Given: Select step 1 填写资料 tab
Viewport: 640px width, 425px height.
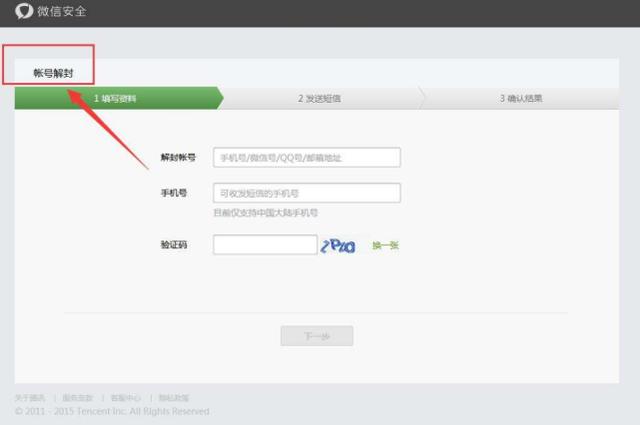Looking at the screenshot, I should [116, 98].
